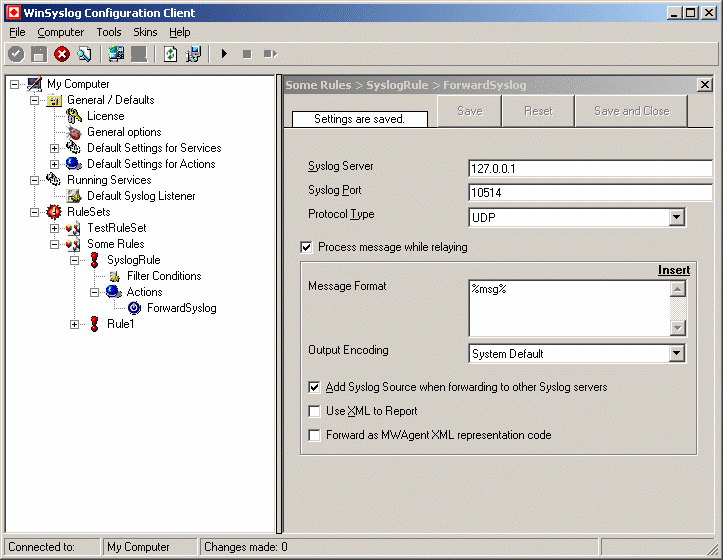The height and width of the screenshot is (560, 723).
Task: Expand the TestRuleSet node
Action: [x=54, y=228]
